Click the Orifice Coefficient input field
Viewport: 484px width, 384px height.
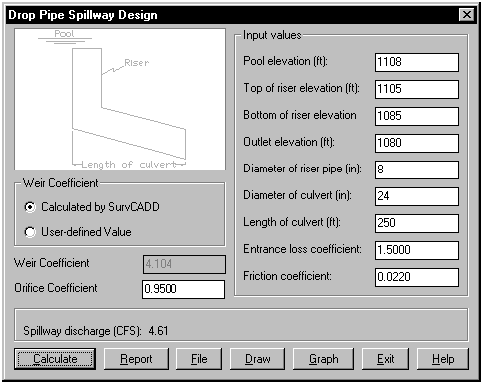[184, 289]
